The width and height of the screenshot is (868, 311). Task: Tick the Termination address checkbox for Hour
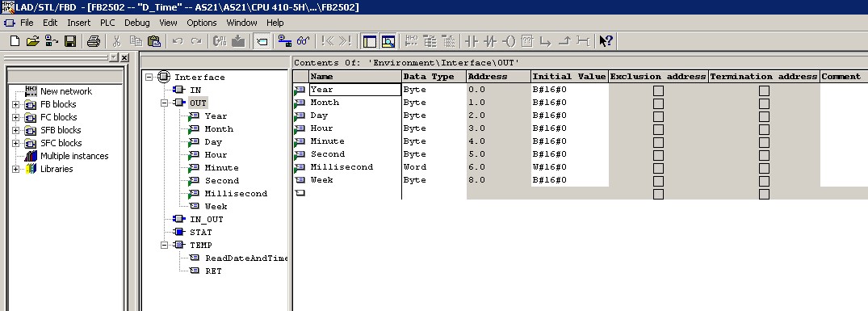point(764,129)
